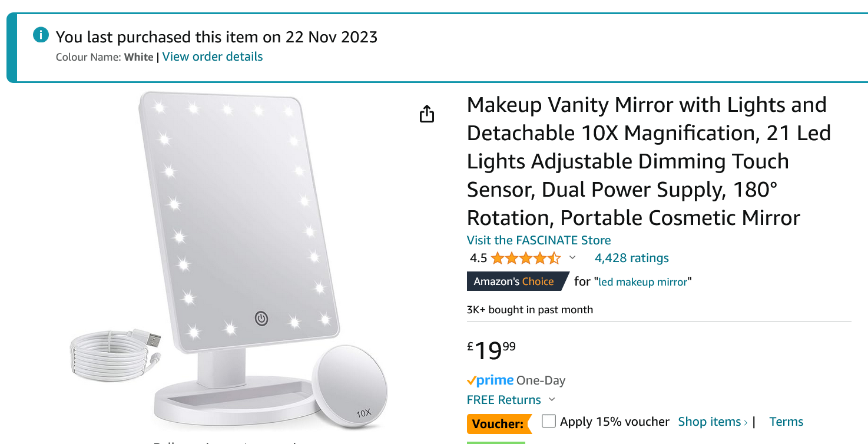The height and width of the screenshot is (444, 868).
Task: Open voucher Terms link
Action: click(786, 422)
